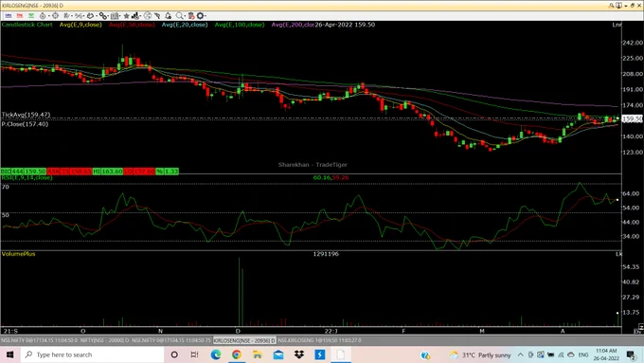Open the dropdown arrow beside magnifier icon
The width and height of the screenshot is (644, 363).
tap(185, 15)
